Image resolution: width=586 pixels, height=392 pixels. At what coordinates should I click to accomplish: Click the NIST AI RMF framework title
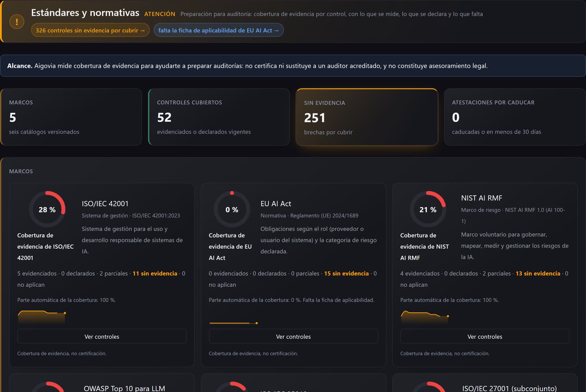point(482,198)
